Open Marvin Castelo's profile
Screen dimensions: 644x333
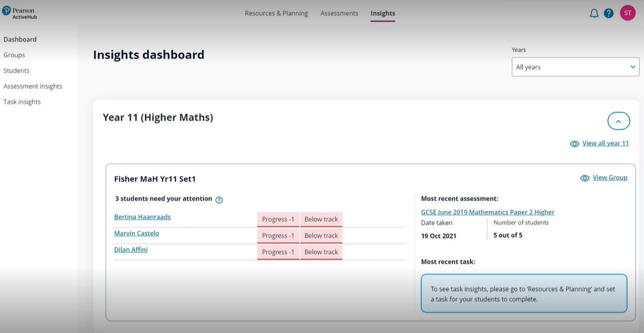(x=136, y=233)
